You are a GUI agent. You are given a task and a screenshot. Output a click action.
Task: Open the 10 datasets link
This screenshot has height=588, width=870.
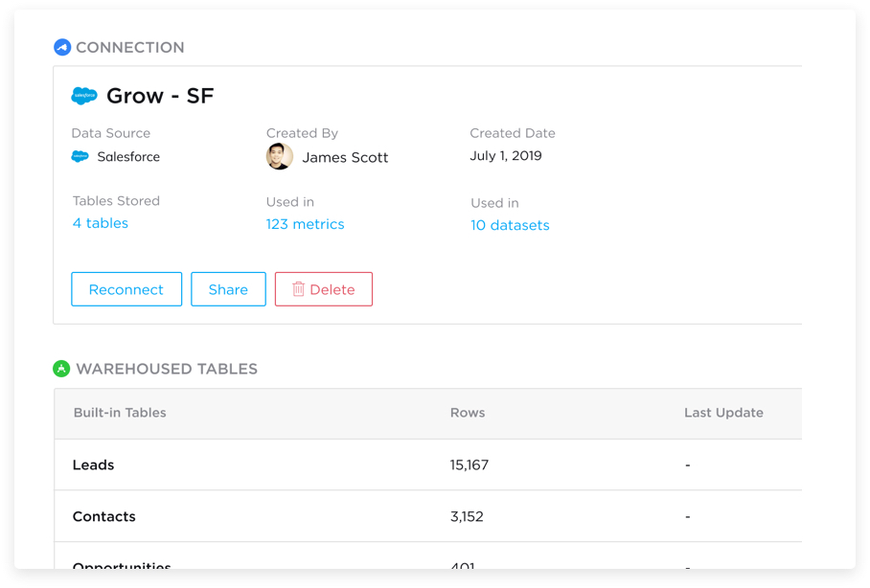pyautogui.click(x=510, y=225)
